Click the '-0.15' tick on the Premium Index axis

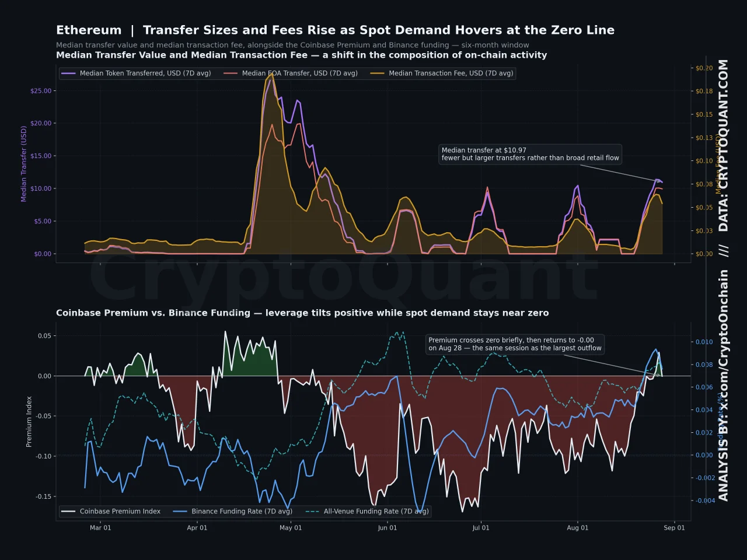tap(43, 497)
